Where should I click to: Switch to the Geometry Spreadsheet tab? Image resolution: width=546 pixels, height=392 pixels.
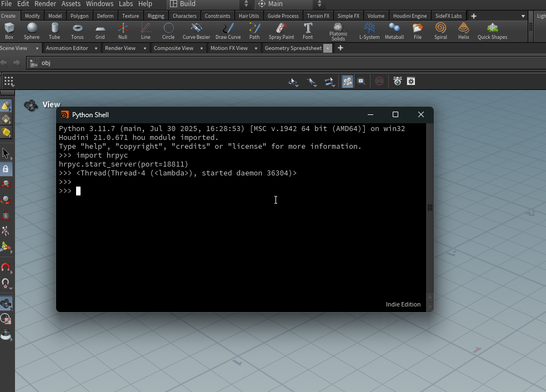pos(293,48)
